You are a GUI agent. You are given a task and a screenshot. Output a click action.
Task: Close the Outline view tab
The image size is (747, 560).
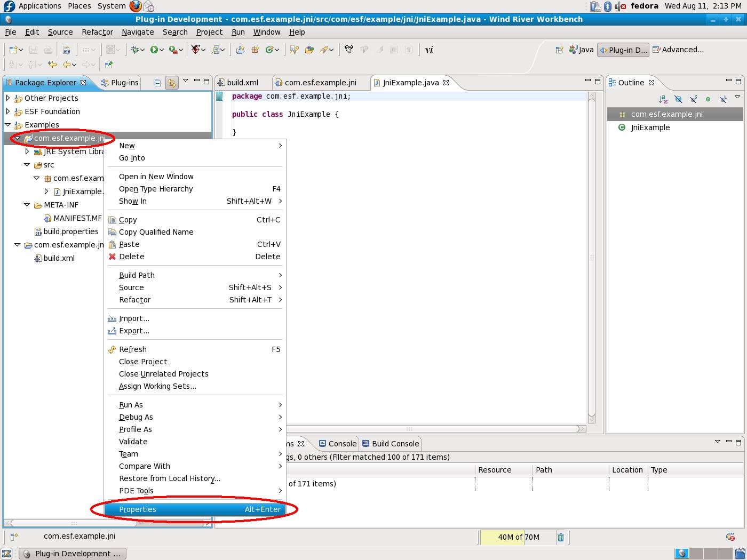(x=651, y=83)
